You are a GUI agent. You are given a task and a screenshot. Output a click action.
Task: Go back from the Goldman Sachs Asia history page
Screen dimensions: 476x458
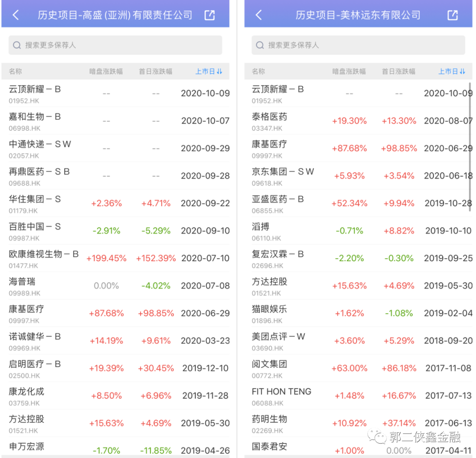(x=16, y=15)
